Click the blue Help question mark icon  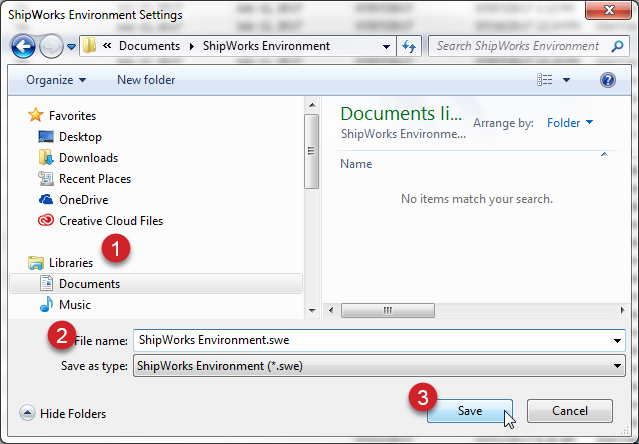pos(607,80)
